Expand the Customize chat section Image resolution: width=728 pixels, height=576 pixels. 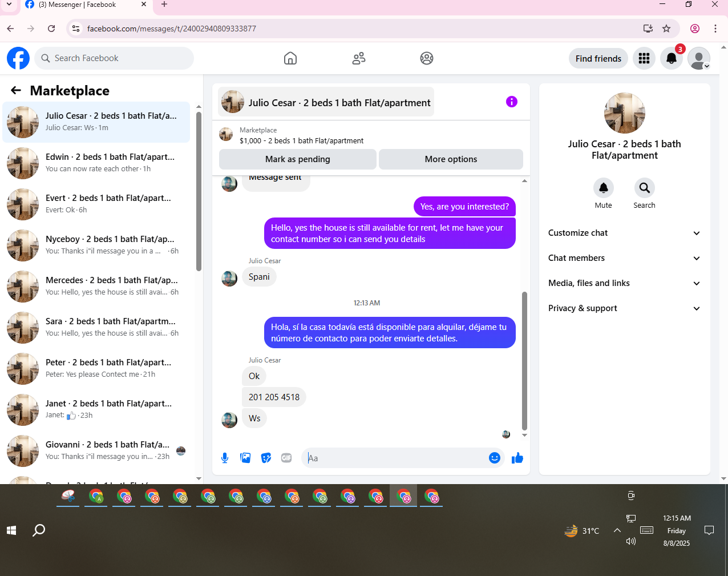coord(625,233)
